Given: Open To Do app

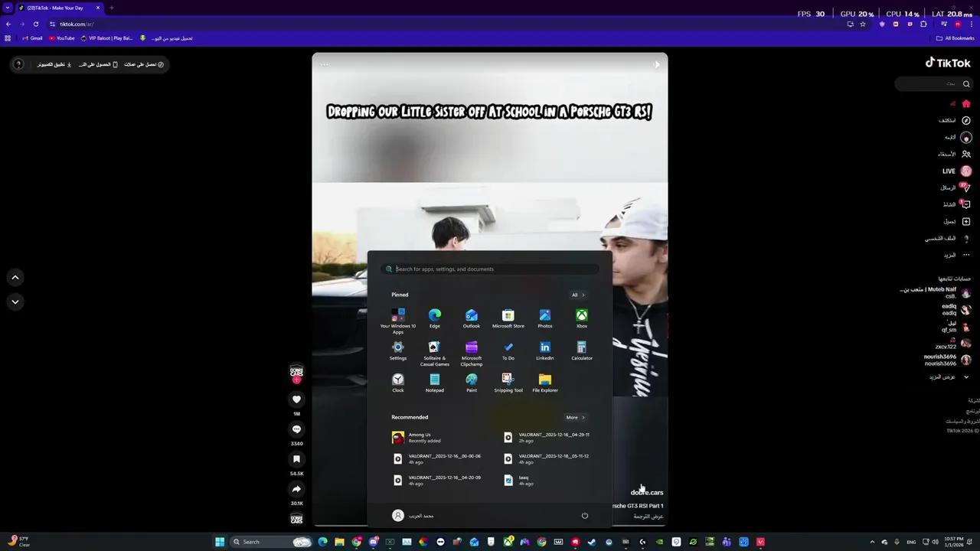Looking at the screenshot, I should pyautogui.click(x=508, y=350).
